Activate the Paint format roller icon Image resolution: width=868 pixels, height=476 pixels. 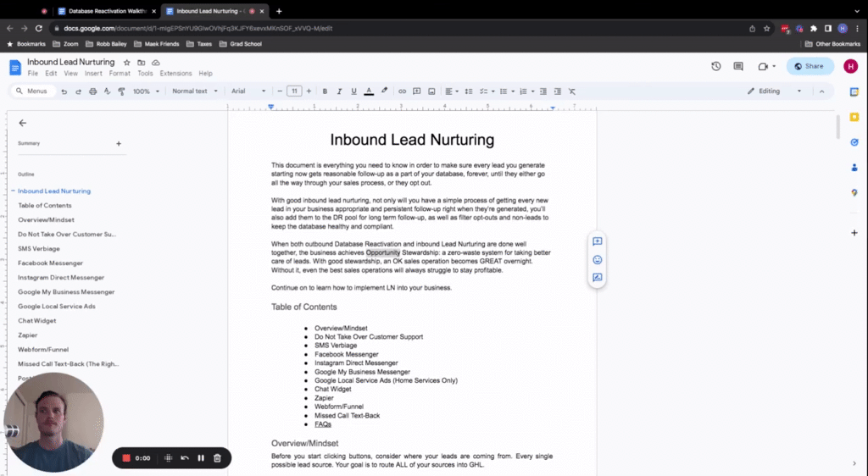click(x=121, y=91)
